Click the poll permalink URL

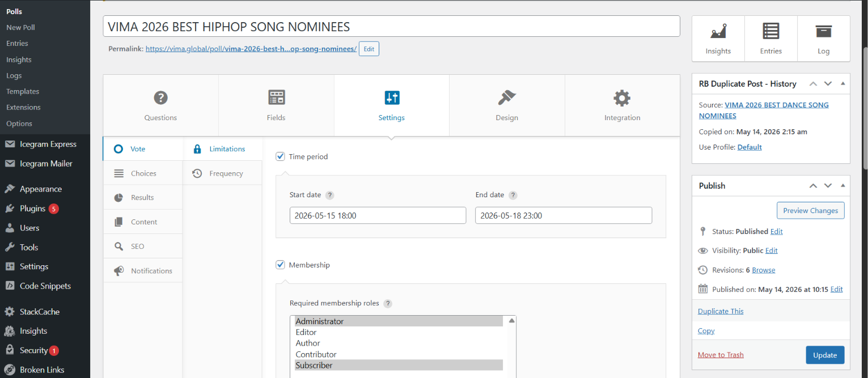(x=251, y=49)
